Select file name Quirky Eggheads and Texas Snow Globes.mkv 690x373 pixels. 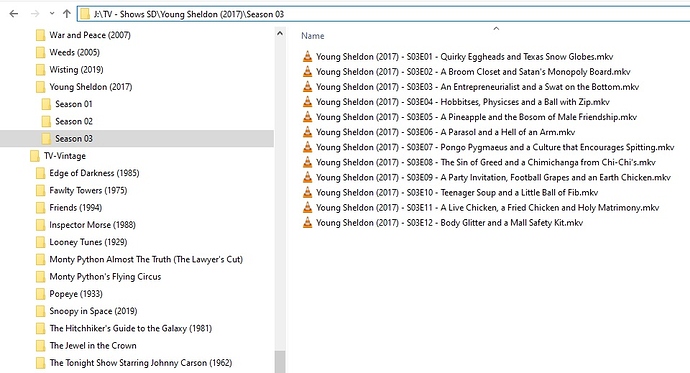pos(464,57)
